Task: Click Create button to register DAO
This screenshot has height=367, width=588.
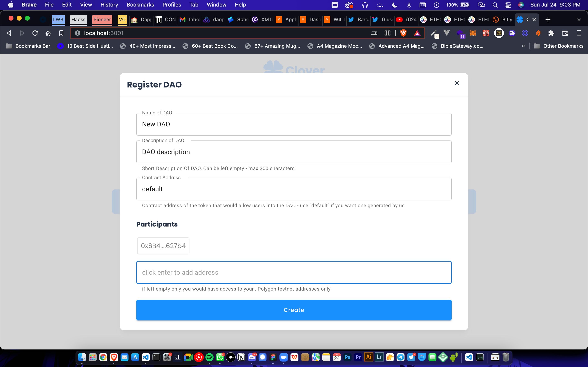Action: (x=294, y=310)
